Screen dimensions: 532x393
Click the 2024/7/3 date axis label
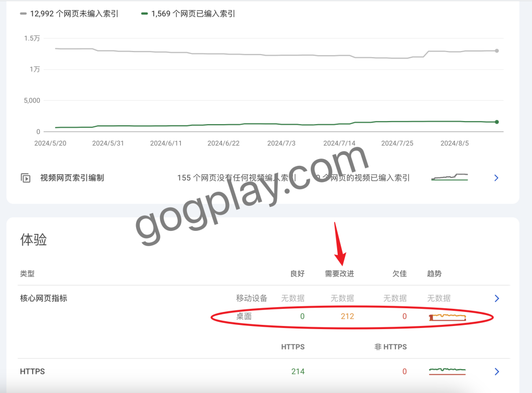(x=281, y=143)
